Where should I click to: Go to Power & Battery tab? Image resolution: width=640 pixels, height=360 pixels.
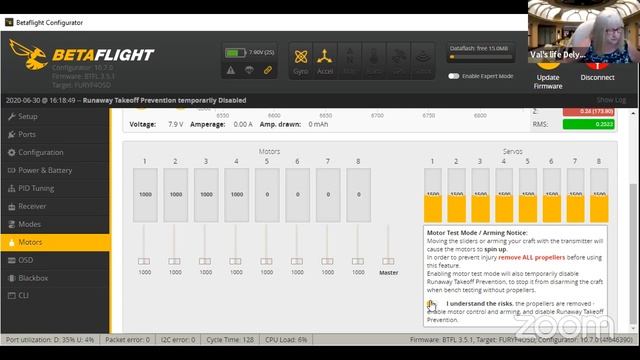(55, 170)
